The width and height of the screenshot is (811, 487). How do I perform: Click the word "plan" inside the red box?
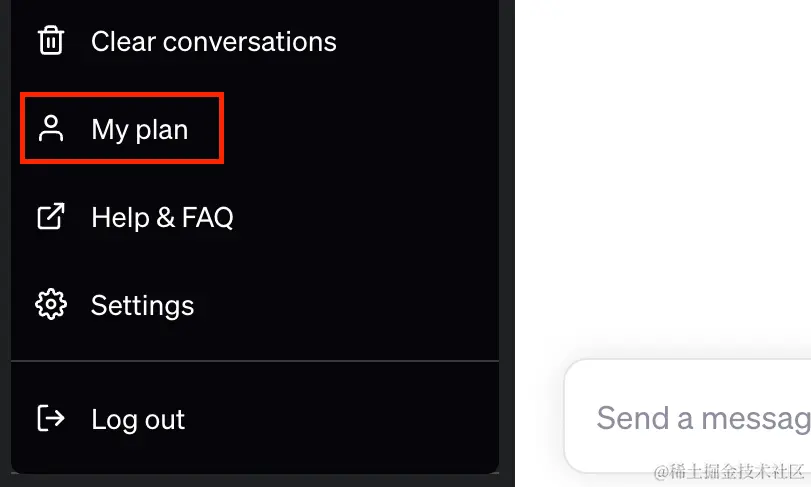click(x=162, y=130)
